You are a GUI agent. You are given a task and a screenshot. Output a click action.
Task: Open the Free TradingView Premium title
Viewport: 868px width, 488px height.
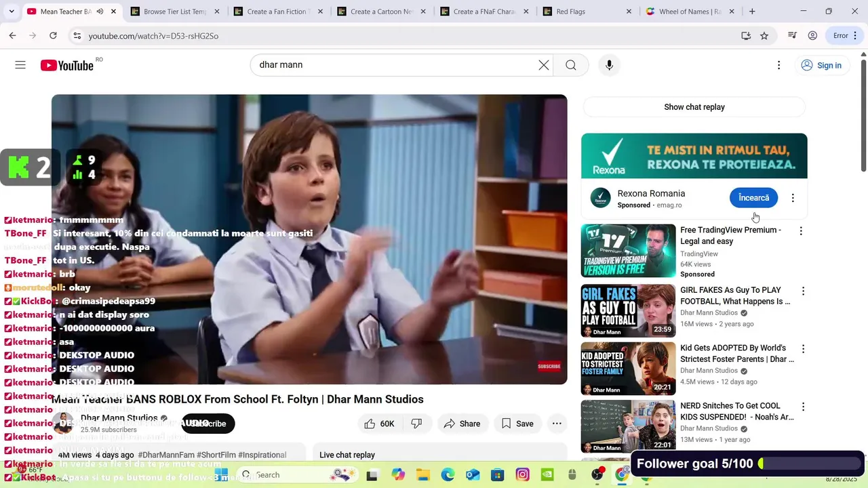pyautogui.click(x=730, y=235)
